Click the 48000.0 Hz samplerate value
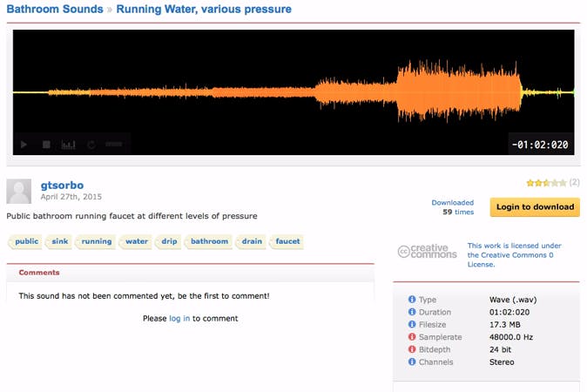The width and height of the screenshot is (587, 392). [511, 337]
